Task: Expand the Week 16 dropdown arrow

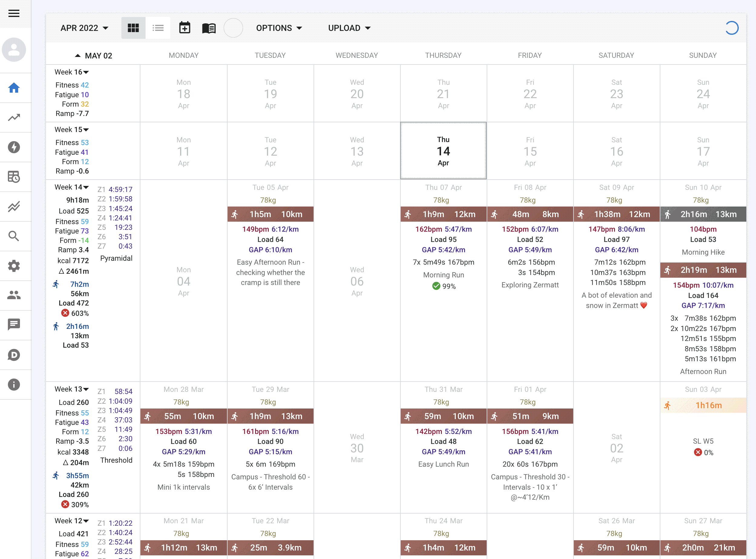Action: point(86,72)
